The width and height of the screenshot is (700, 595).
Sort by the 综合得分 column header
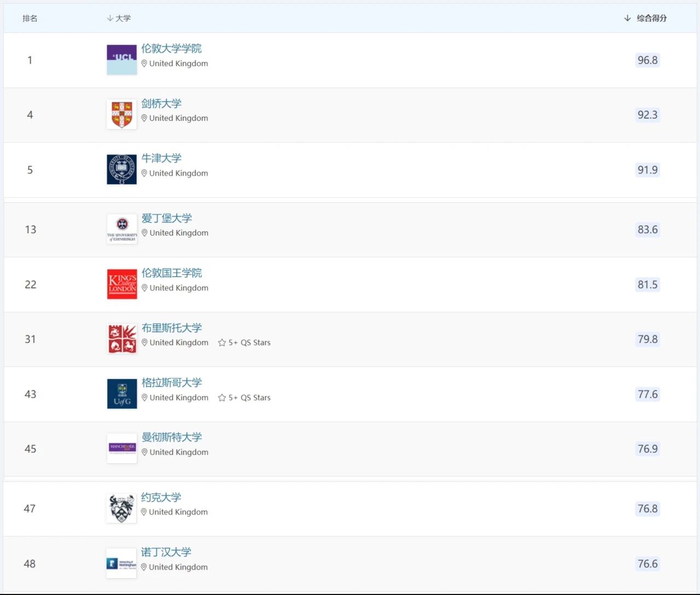tap(645, 18)
